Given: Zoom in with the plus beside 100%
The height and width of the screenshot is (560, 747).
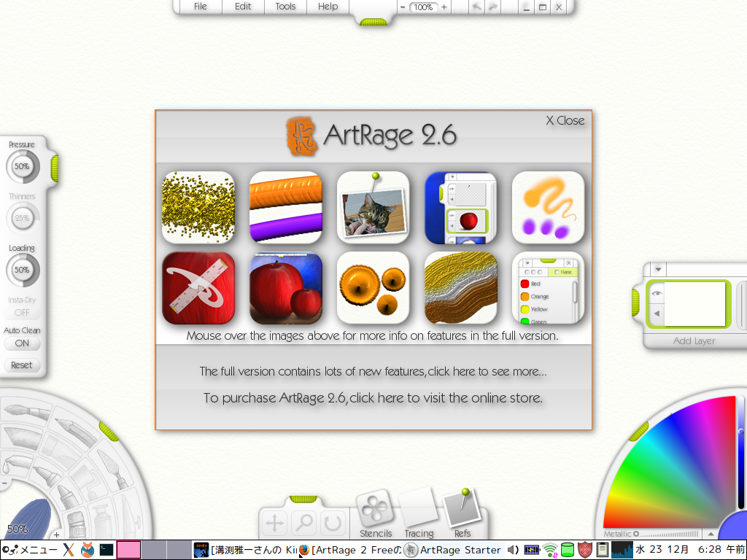Looking at the screenshot, I should [444, 7].
